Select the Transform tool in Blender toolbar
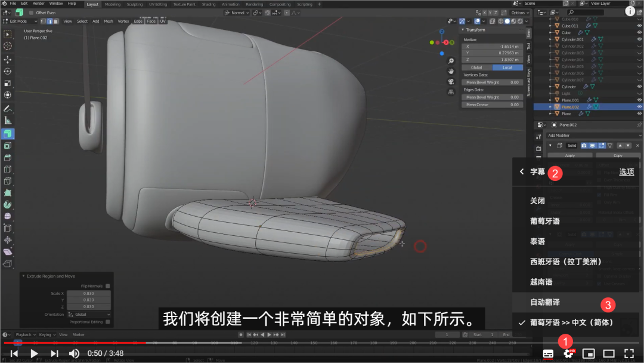The height and width of the screenshot is (363, 644). (x=7, y=95)
